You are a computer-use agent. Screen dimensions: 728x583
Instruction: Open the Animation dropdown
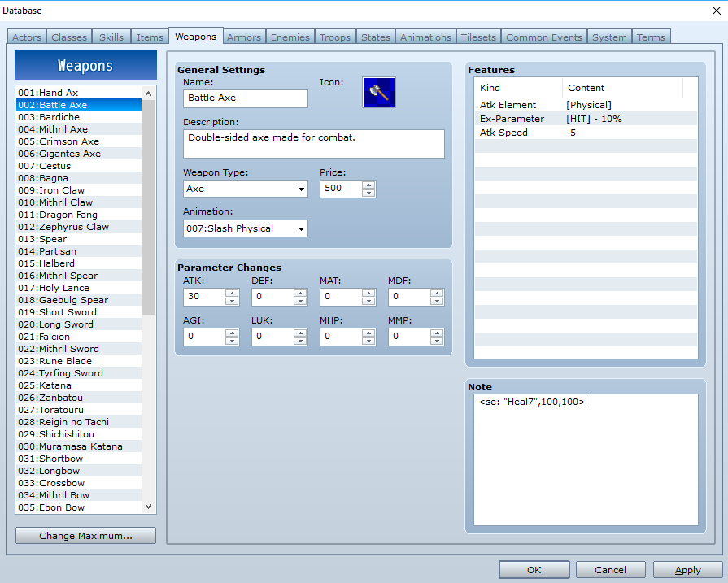[245, 228]
